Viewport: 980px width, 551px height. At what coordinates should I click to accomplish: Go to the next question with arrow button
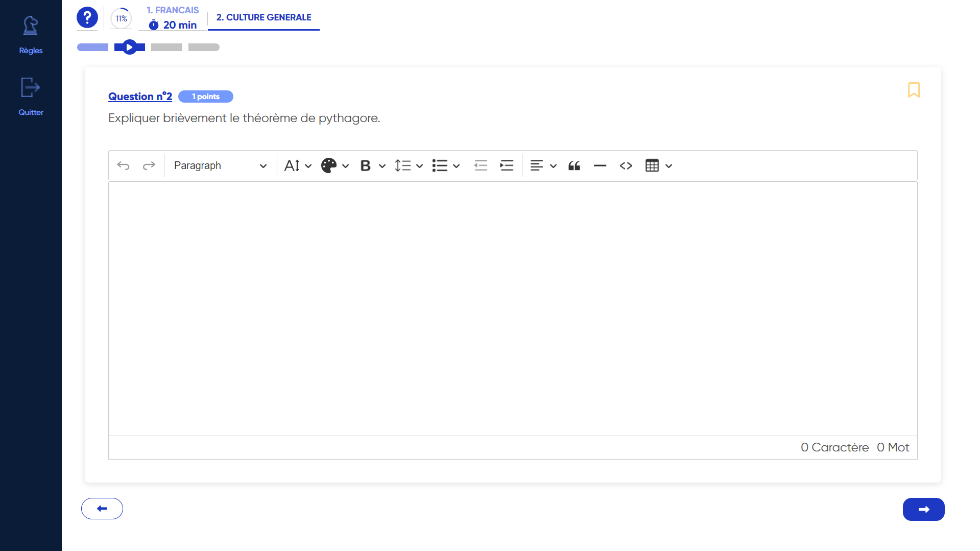[x=923, y=509]
